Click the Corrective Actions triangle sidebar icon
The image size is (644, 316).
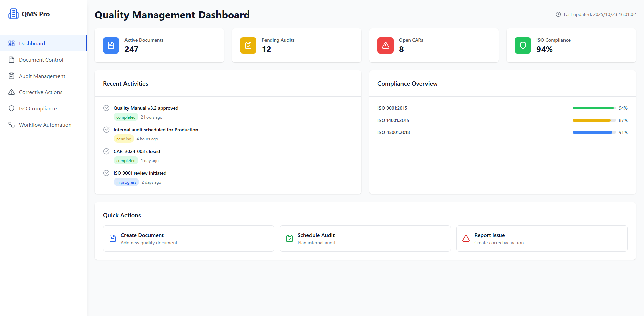[x=11, y=92]
